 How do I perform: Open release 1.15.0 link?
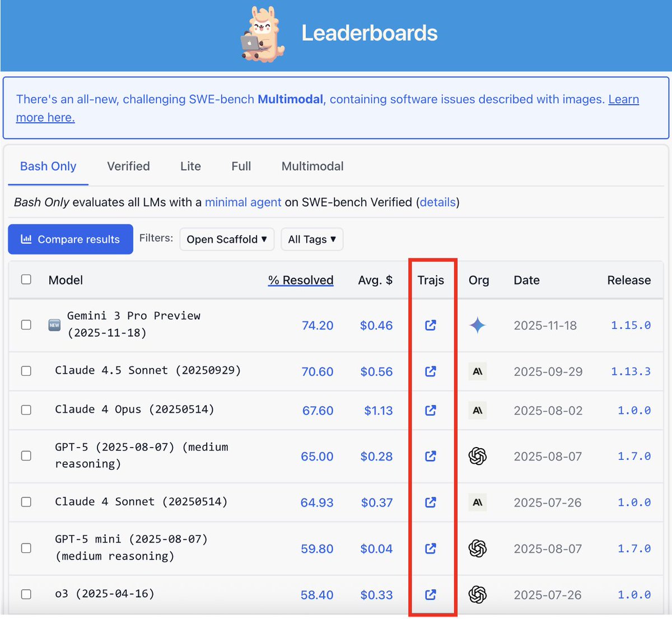pyautogui.click(x=631, y=325)
